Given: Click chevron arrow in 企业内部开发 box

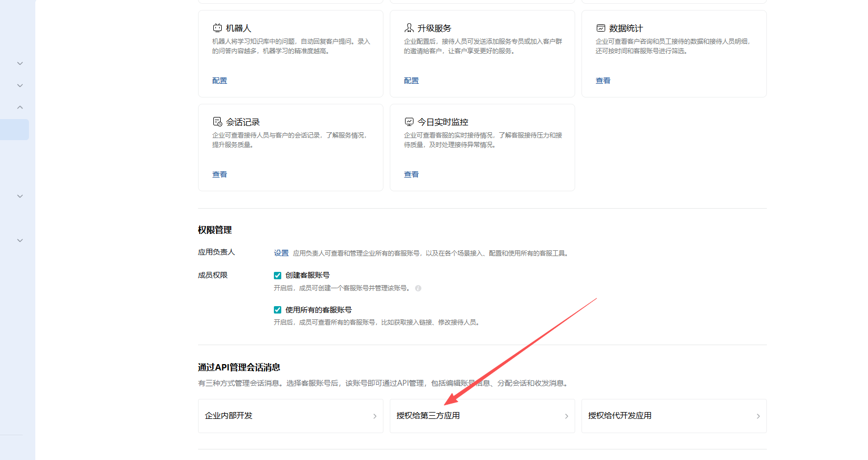Looking at the screenshot, I should click(375, 416).
